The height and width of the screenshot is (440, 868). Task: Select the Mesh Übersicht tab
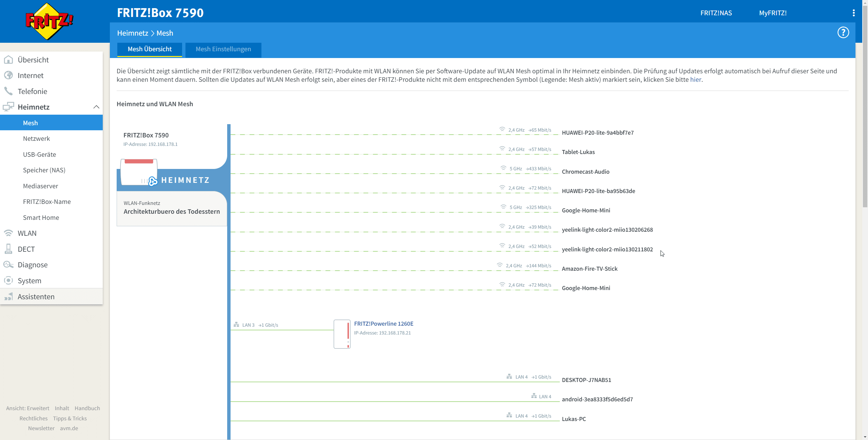pyautogui.click(x=150, y=49)
